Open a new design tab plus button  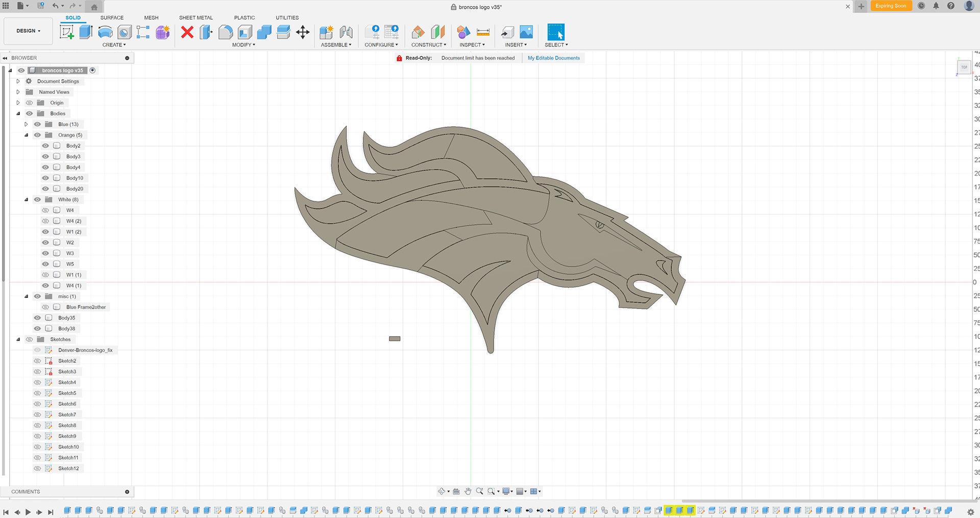point(861,6)
